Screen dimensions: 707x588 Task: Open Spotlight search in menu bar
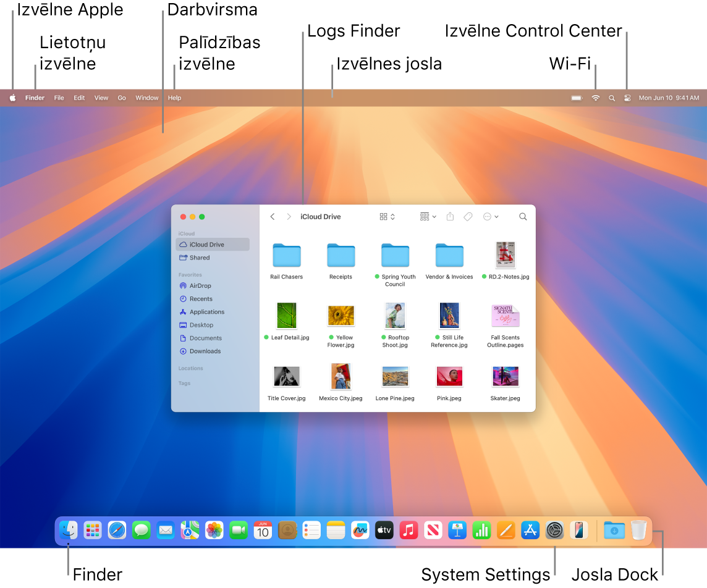click(x=612, y=98)
